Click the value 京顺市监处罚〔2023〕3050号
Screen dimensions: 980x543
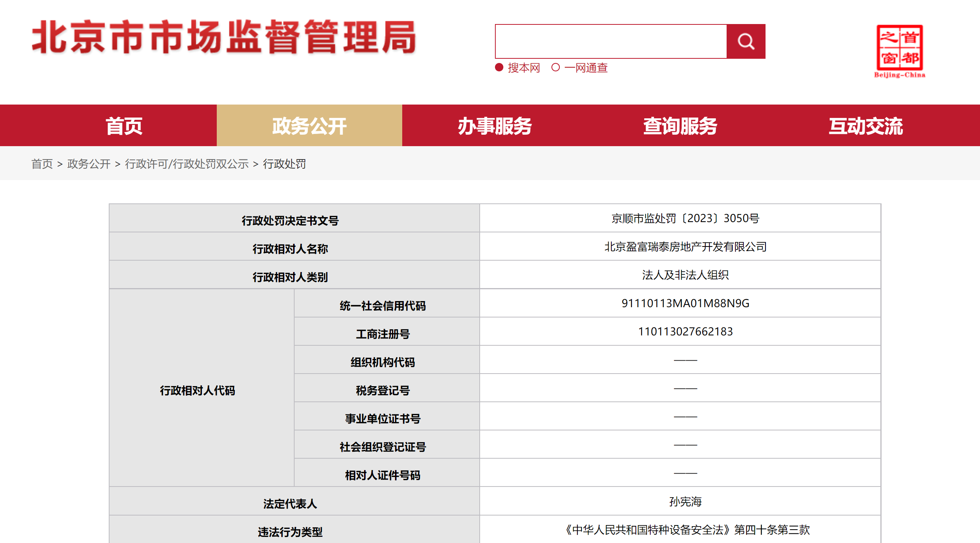pyautogui.click(x=685, y=218)
